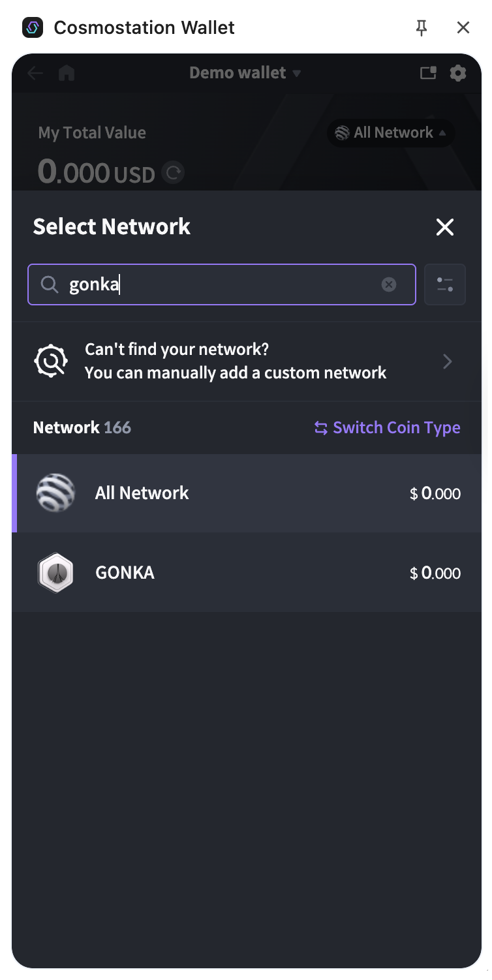Go back using the arrow icon
This screenshot has height=980, width=492.
35,73
